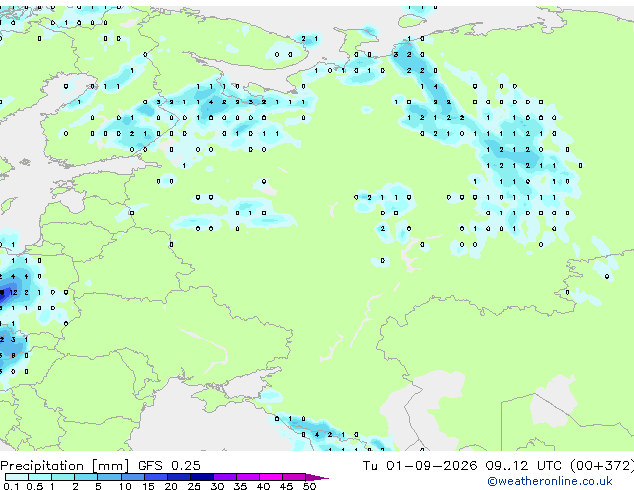Select the 2–5 mm legend swatch
The width and height of the screenshot is (634, 490).
pos(86,477)
